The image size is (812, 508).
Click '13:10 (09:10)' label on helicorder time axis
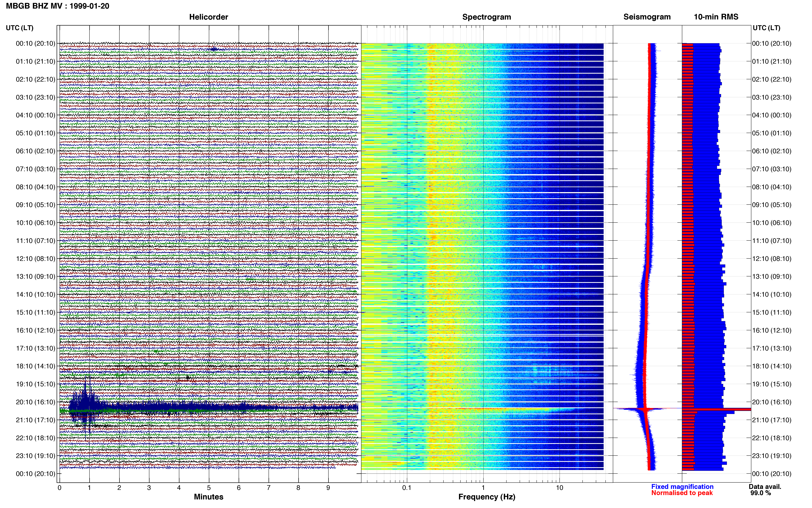point(36,277)
